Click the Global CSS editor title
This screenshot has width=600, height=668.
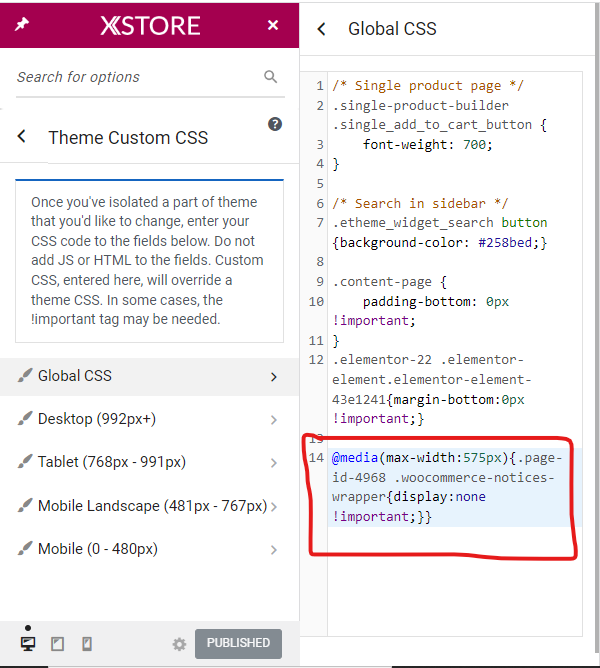392,29
